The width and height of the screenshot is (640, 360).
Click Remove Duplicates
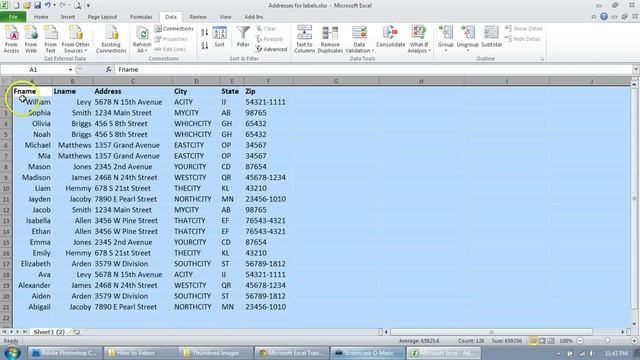coord(330,39)
